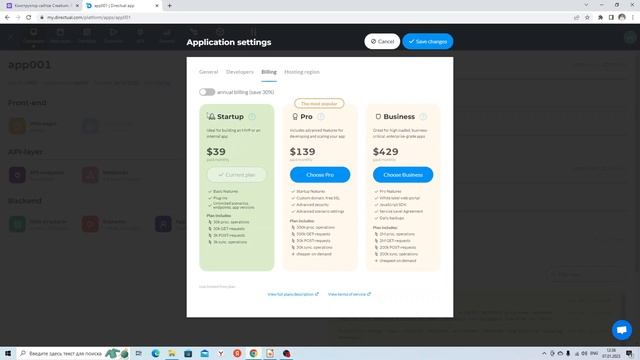Open File Explorer from the taskbar

tap(172, 353)
